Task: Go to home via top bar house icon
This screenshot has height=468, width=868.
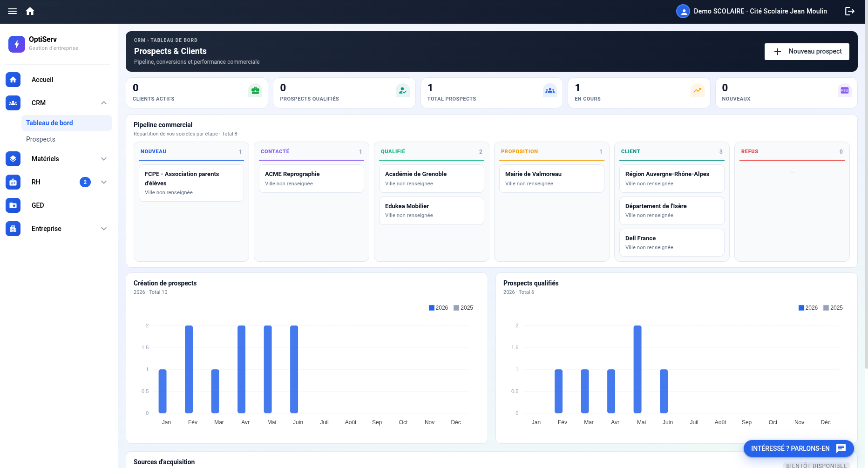Action: pyautogui.click(x=30, y=11)
